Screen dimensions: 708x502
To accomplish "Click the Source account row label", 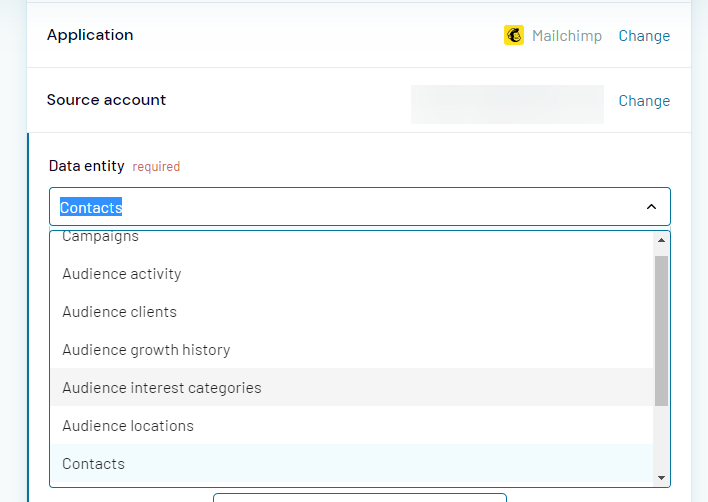I will [106, 100].
